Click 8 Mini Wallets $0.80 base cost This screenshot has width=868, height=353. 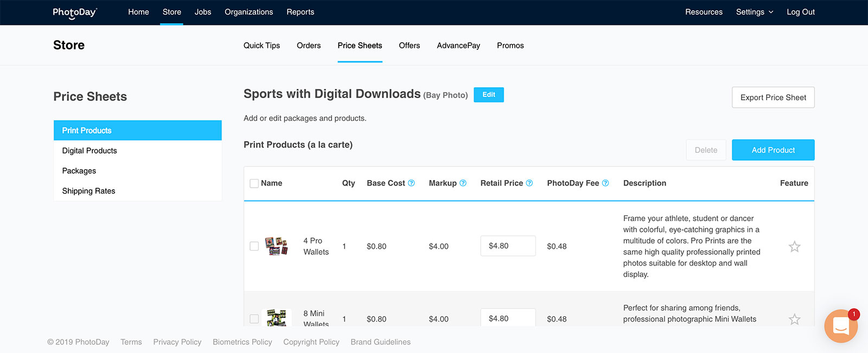coord(376,319)
